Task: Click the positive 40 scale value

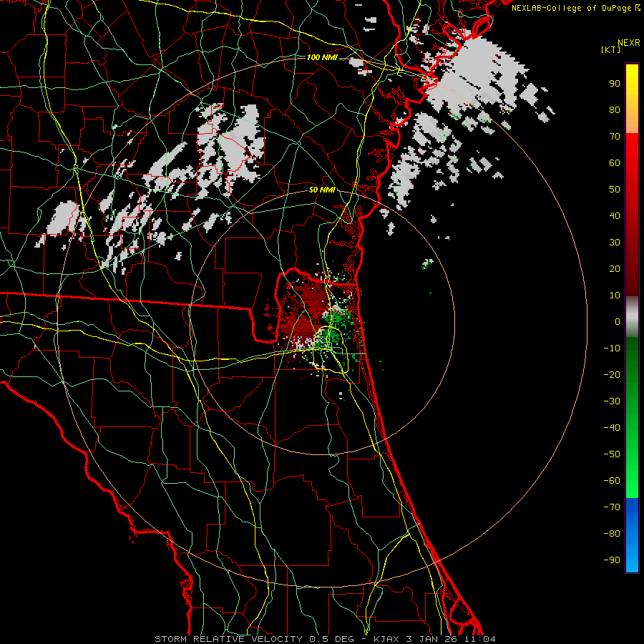Action: (615, 216)
